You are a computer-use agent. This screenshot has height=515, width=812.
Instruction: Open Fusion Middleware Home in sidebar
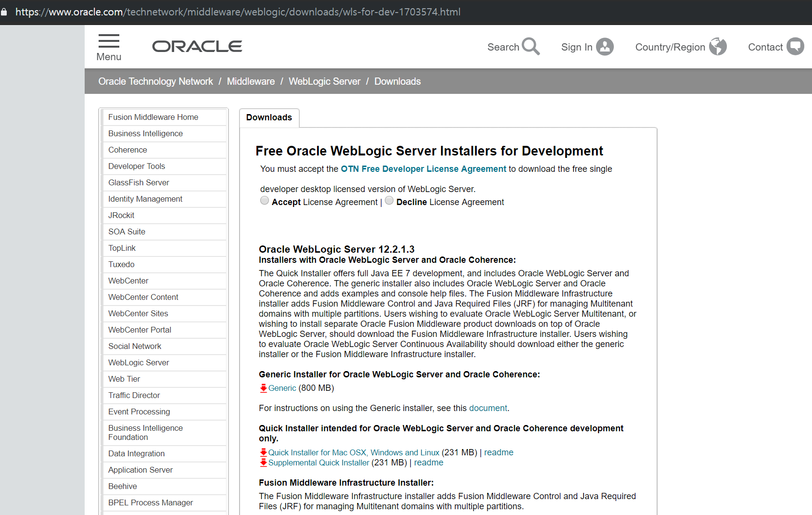coord(164,117)
